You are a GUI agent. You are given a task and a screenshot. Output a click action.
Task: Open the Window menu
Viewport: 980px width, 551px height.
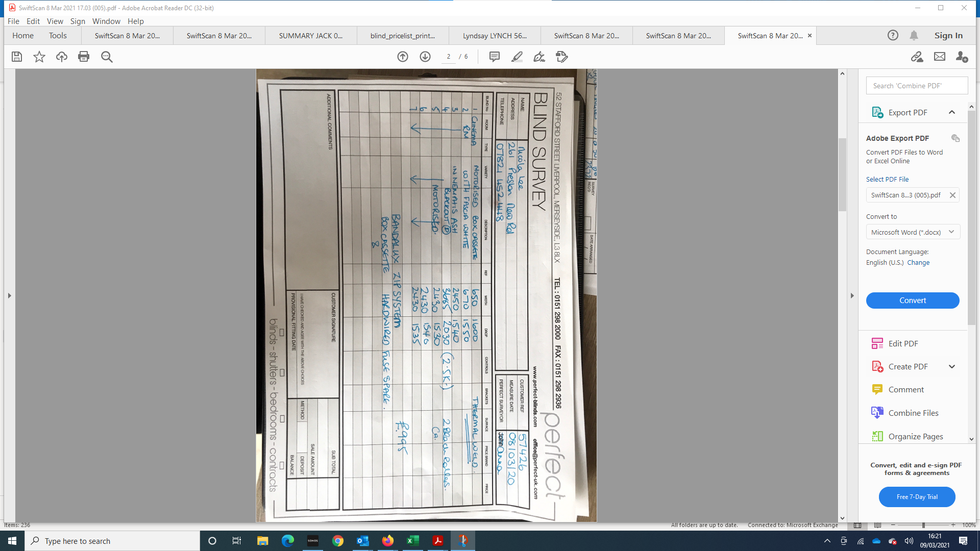pos(106,21)
